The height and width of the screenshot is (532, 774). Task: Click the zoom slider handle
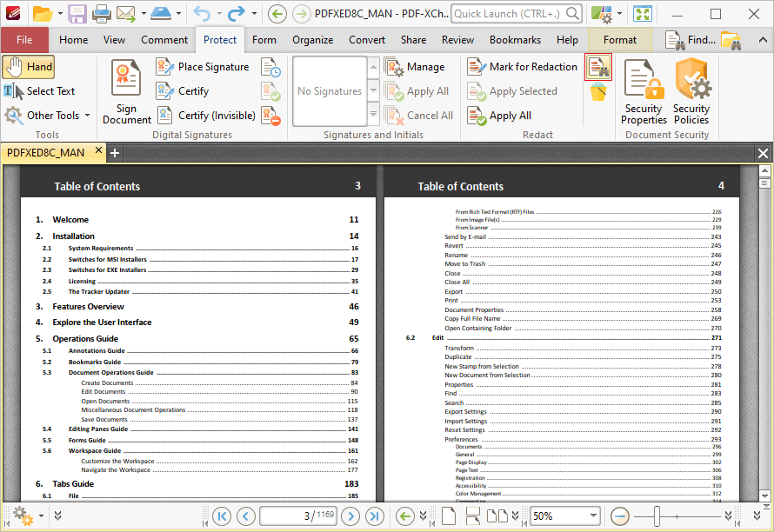tap(657, 516)
